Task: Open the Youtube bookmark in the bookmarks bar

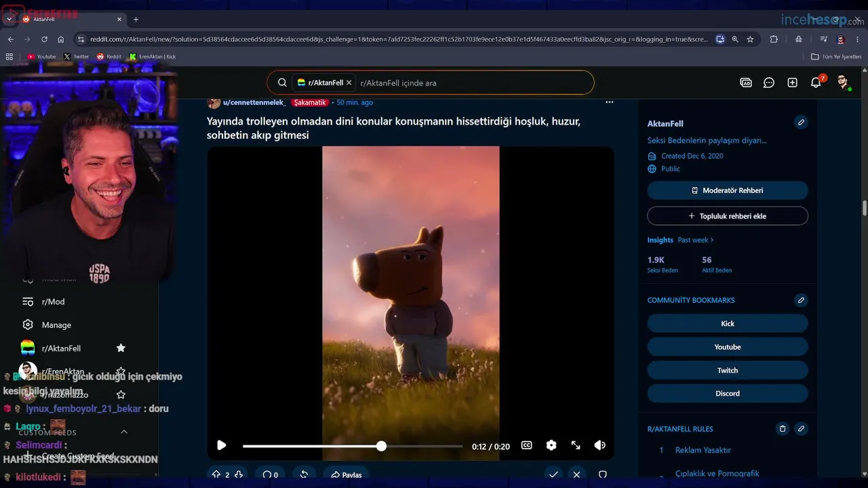Action: click(x=41, y=57)
